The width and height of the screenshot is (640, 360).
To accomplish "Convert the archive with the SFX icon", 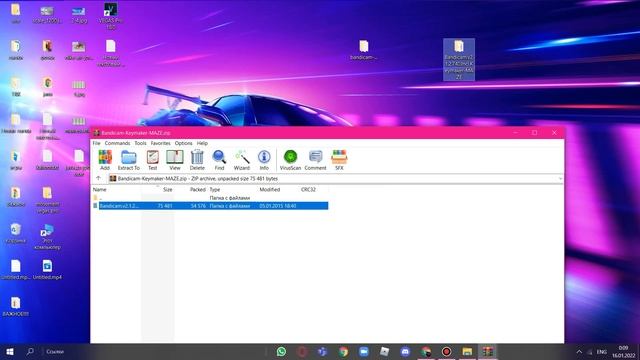I will click(339, 160).
